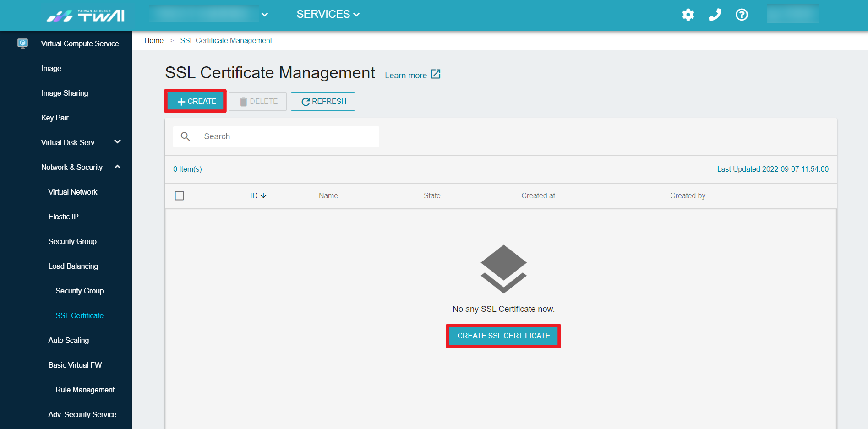Open Virtual Compute Service in sidebar

[80, 43]
